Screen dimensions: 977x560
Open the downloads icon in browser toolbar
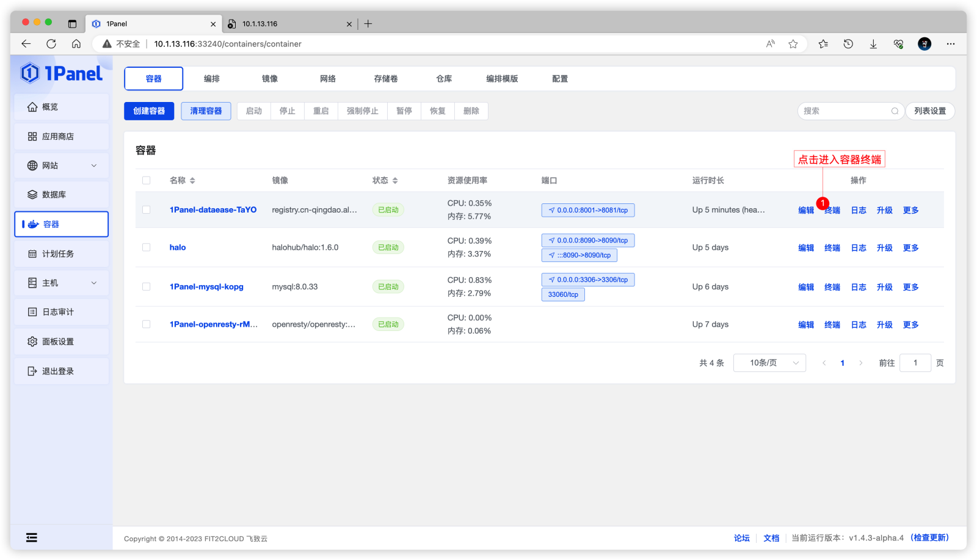point(873,44)
